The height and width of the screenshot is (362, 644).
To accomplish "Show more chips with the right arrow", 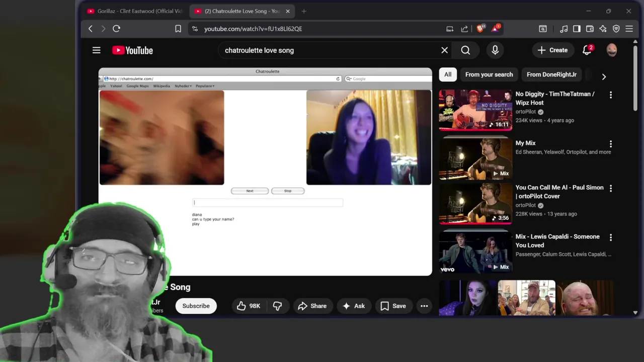I will pyautogui.click(x=604, y=76).
